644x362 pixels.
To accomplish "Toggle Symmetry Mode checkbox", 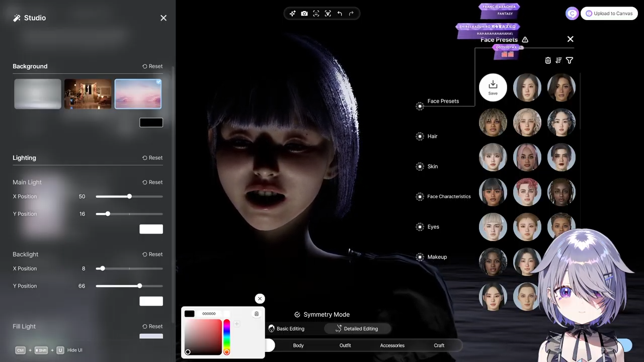I will (297, 315).
